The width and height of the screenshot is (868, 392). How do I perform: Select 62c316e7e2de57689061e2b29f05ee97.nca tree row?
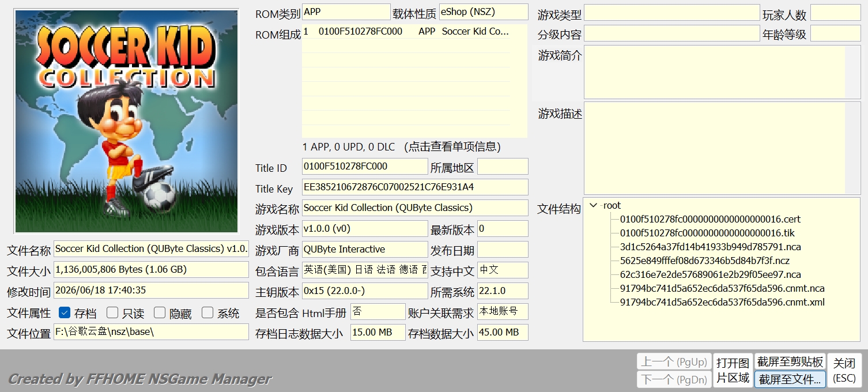pyautogui.click(x=710, y=274)
